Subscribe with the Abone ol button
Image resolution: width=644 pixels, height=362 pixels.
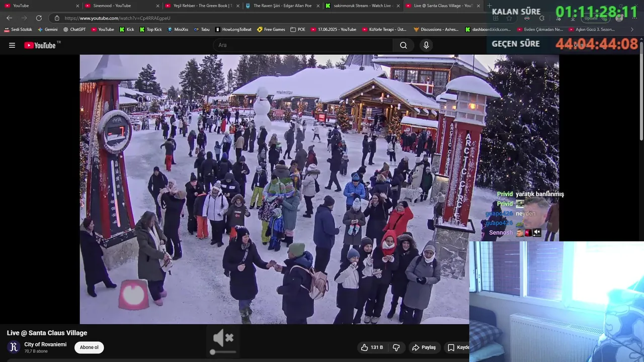tap(89, 347)
